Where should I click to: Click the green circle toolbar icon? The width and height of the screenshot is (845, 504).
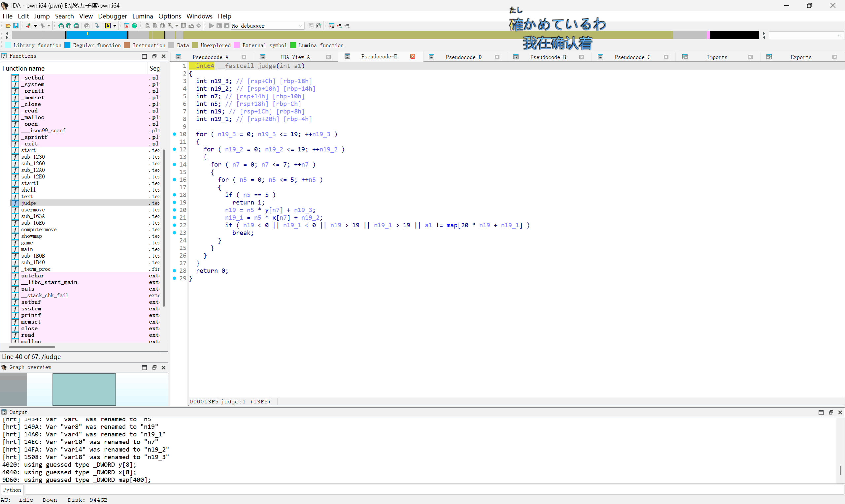coord(134,26)
